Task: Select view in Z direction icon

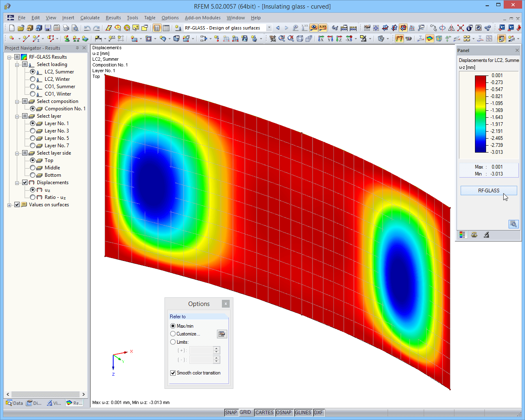Action: pos(339,39)
